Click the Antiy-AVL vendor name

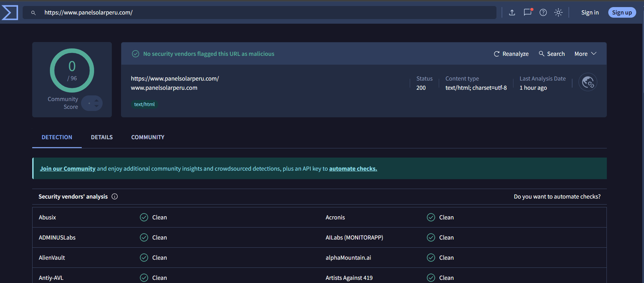51,278
